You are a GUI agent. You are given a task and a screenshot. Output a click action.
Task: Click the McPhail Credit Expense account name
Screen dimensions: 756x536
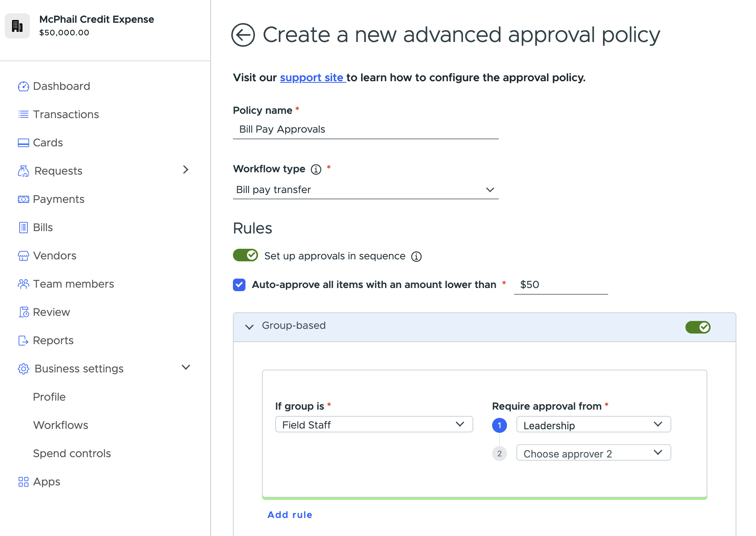[97, 19]
